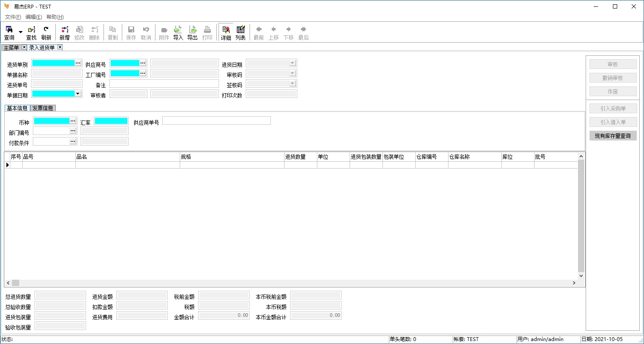
Task: Click the 刷新 (Refresh) toolbar icon
Action: click(46, 32)
